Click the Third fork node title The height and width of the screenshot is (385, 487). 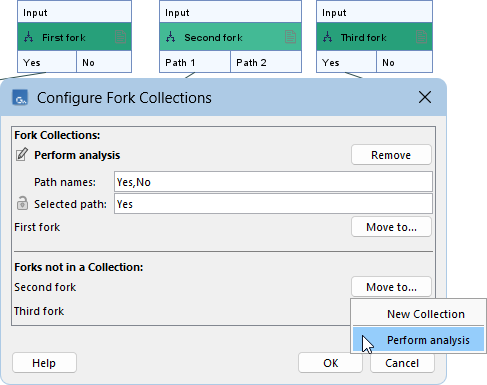click(363, 37)
